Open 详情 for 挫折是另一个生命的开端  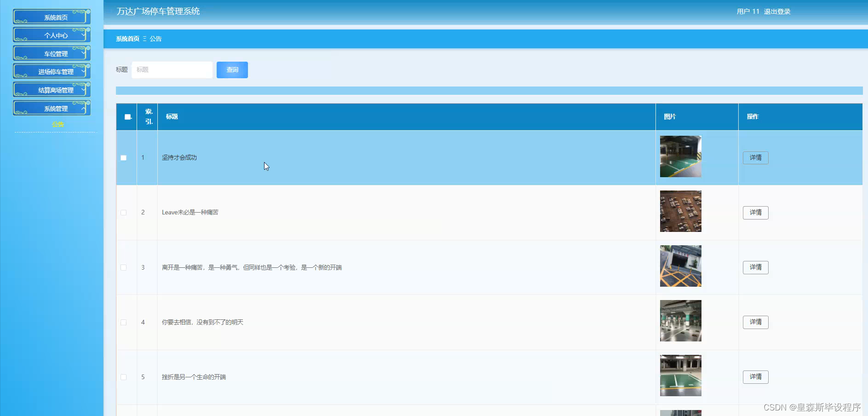(x=755, y=377)
